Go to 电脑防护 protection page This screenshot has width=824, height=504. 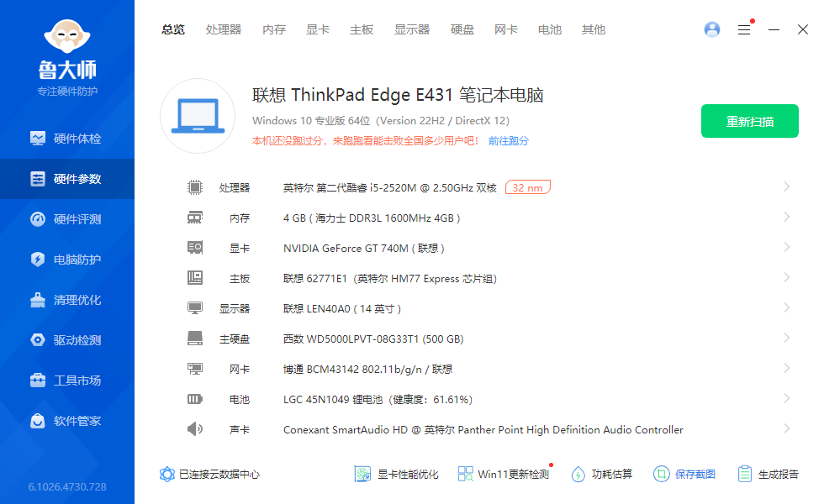pyautogui.click(x=66, y=260)
